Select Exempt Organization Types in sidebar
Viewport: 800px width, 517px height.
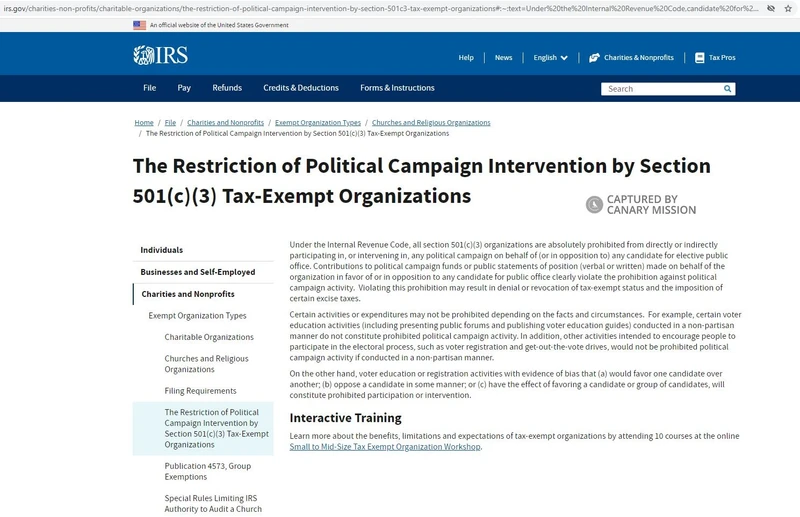(197, 315)
